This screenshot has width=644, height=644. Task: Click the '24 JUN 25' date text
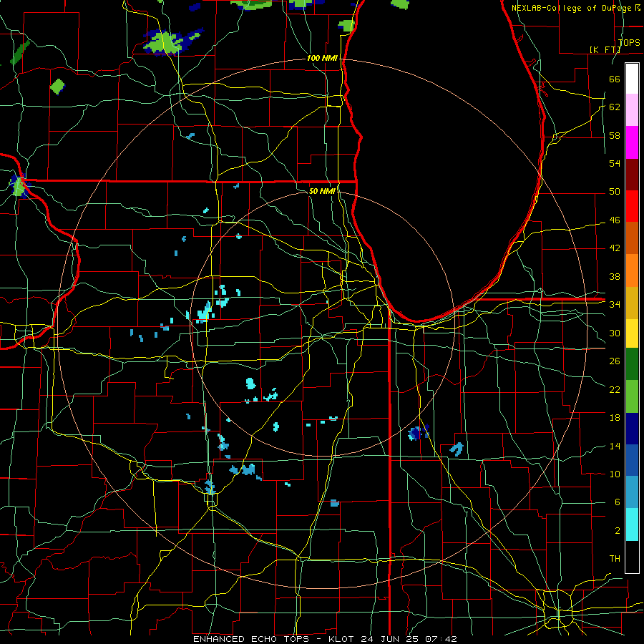(x=390, y=639)
